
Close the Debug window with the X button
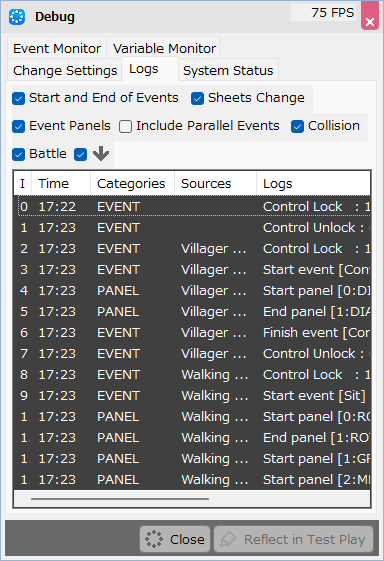click(370, 16)
